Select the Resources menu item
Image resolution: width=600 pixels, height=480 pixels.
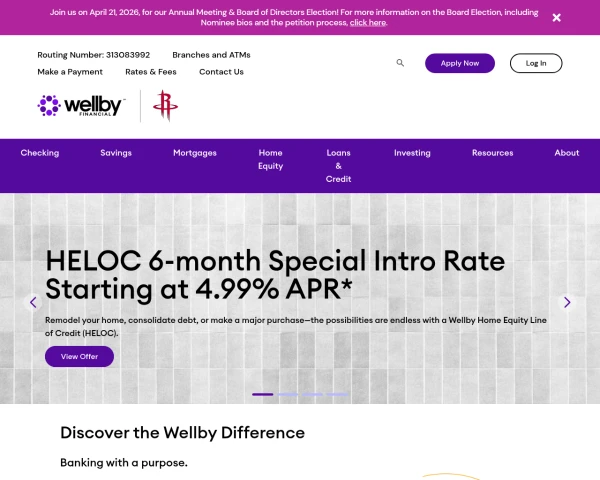click(x=492, y=153)
